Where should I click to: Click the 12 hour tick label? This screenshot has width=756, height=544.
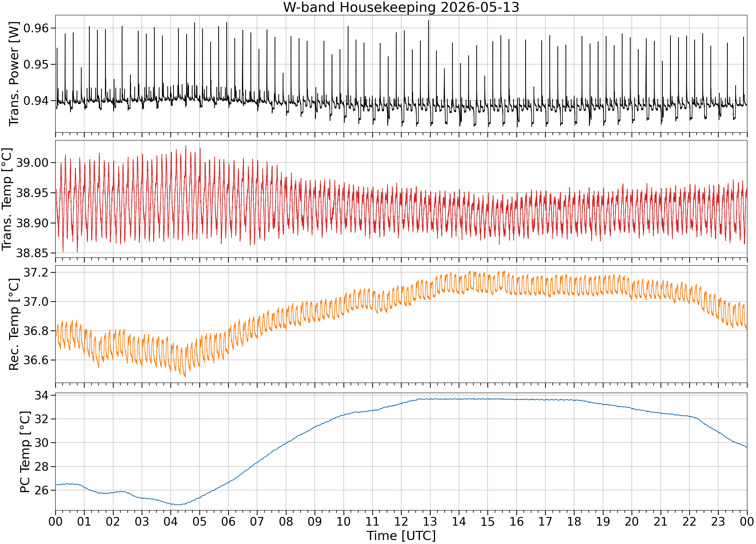401,521
